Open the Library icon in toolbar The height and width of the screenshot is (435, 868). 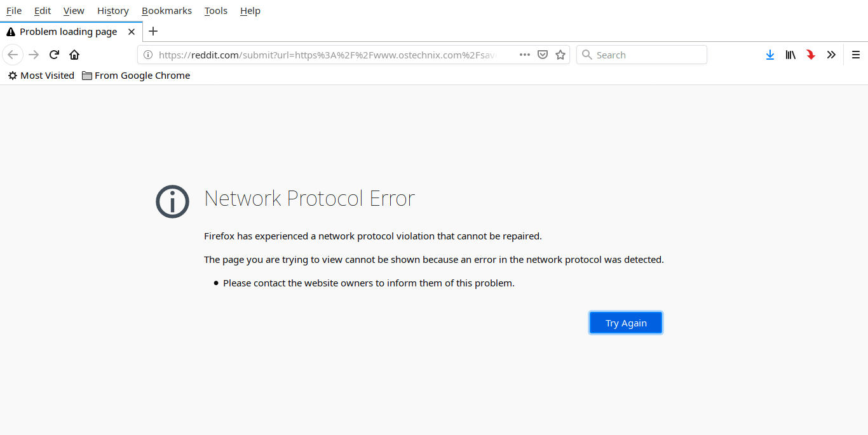click(x=790, y=55)
